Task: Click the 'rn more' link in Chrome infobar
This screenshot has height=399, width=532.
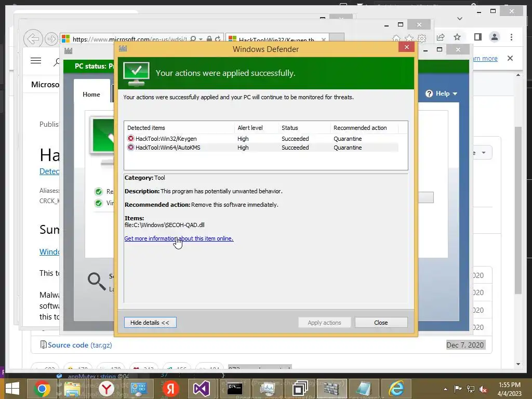Action: point(485,58)
